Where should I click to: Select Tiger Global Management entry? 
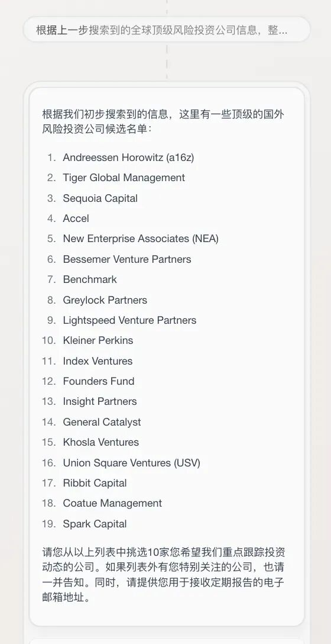pyautogui.click(x=124, y=178)
